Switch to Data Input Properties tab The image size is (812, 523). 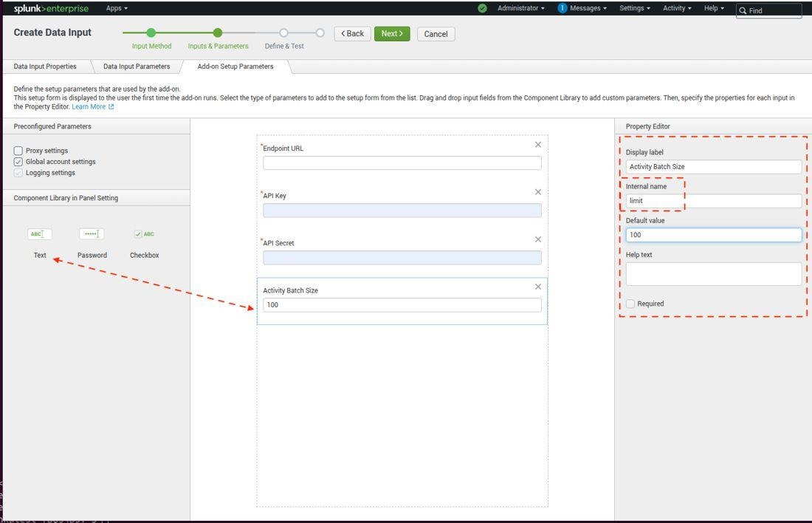[45, 66]
